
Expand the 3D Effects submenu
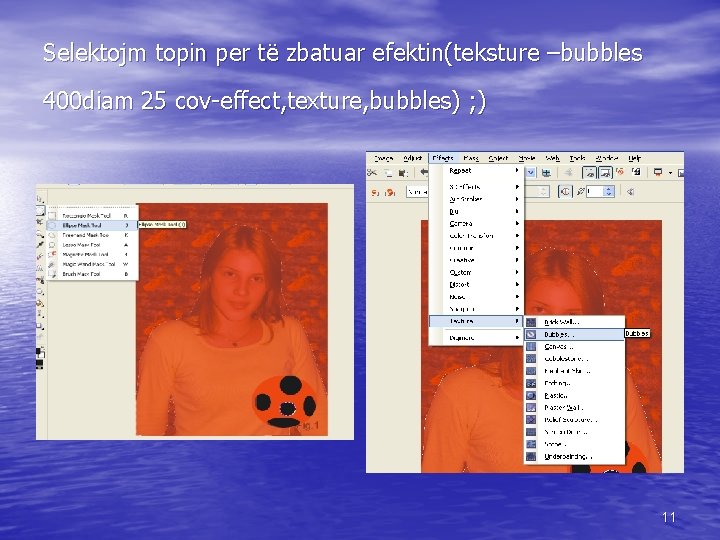tap(476, 187)
